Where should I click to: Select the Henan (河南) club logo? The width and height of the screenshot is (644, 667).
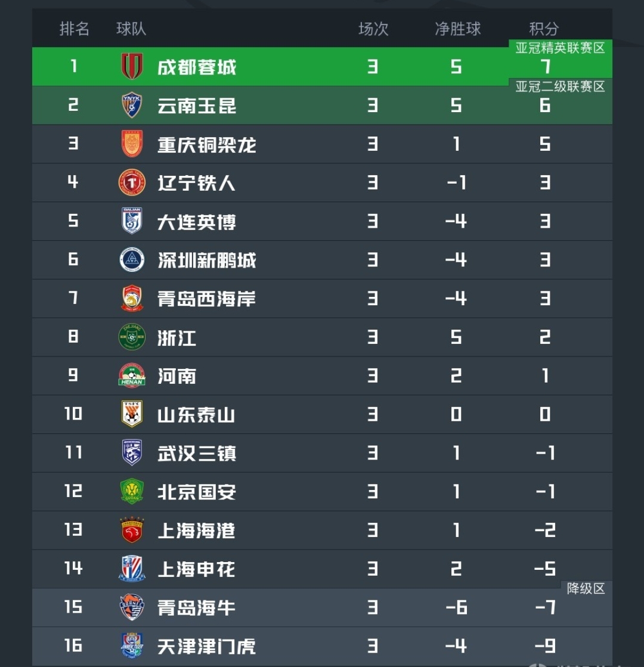pyautogui.click(x=132, y=376)
